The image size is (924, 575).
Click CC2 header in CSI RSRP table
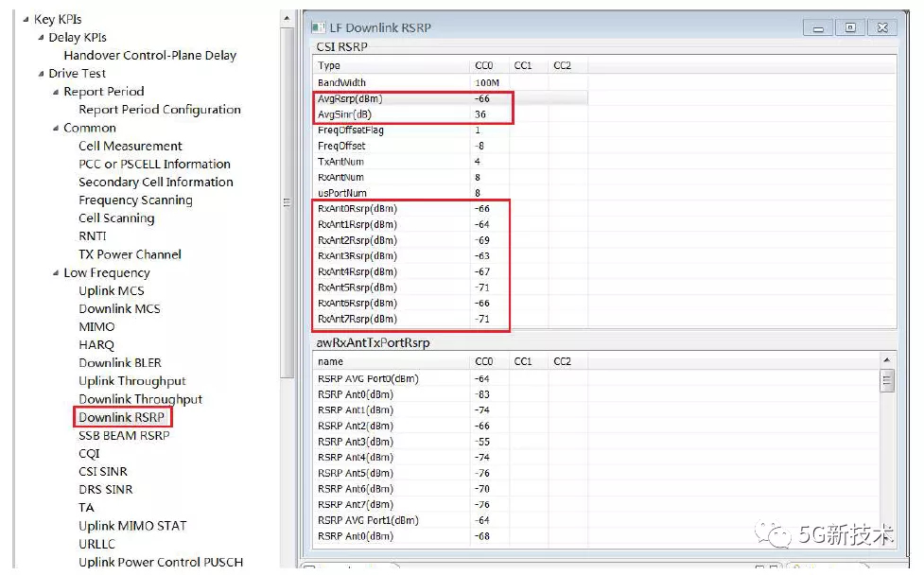coord(567,65)
